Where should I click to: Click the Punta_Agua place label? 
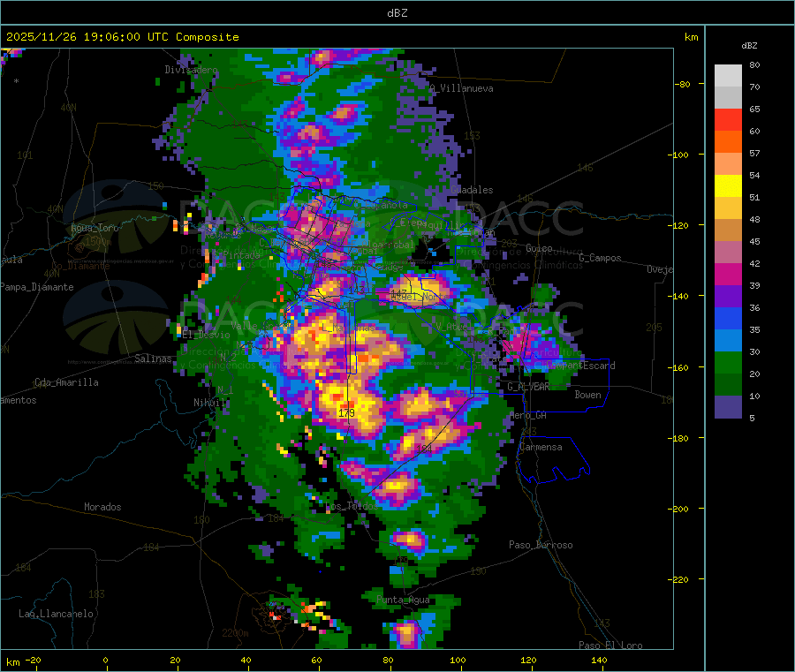pyautogui.click(x=403, y=600)
